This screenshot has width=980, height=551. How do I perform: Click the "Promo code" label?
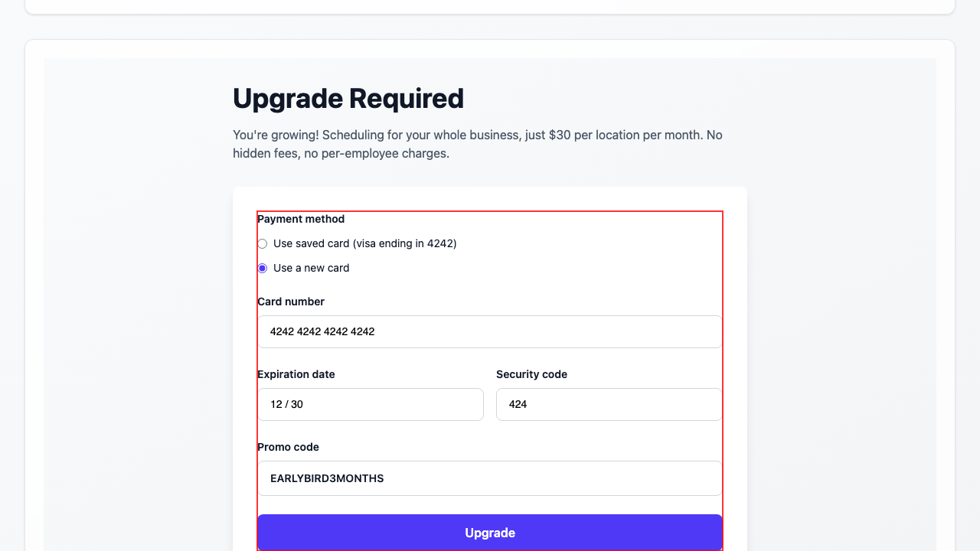pyautogui.click(x=289, y=447)
